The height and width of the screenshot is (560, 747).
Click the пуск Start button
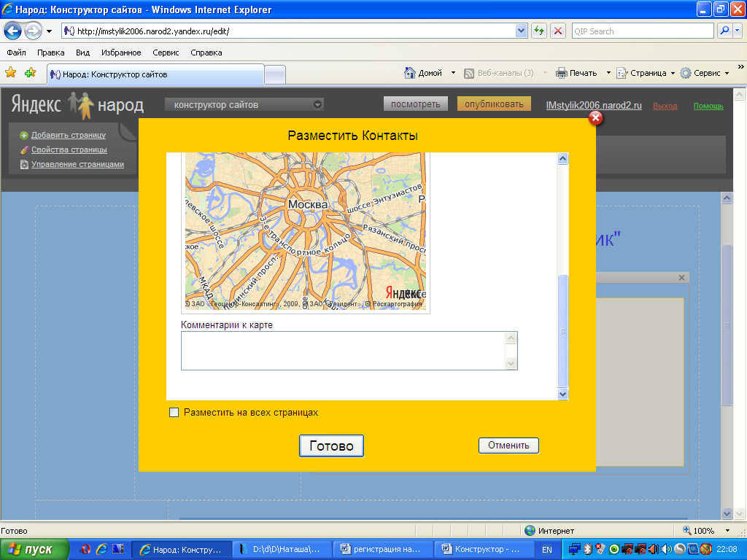pyautogui.click(x=34, y=550)
